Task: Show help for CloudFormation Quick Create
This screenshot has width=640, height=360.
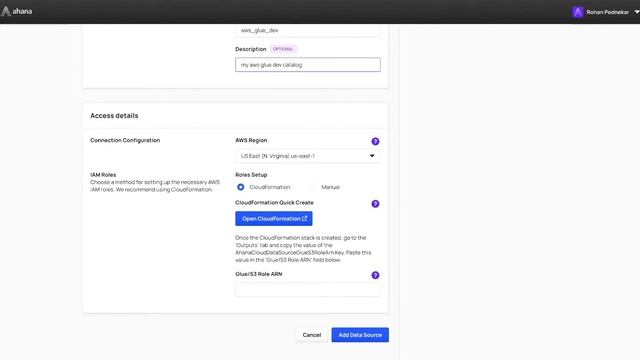Action: [375, 204]
